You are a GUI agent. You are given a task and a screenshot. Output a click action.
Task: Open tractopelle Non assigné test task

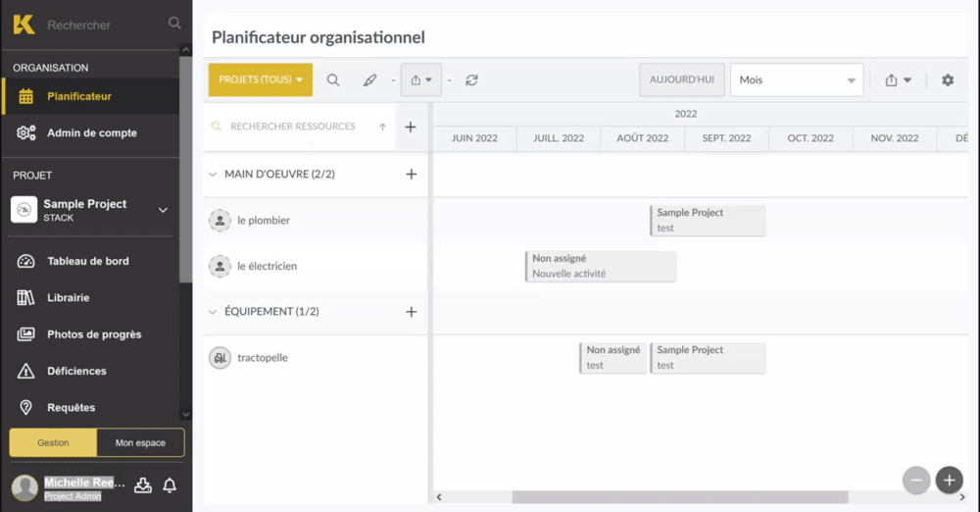coord(613,358)
